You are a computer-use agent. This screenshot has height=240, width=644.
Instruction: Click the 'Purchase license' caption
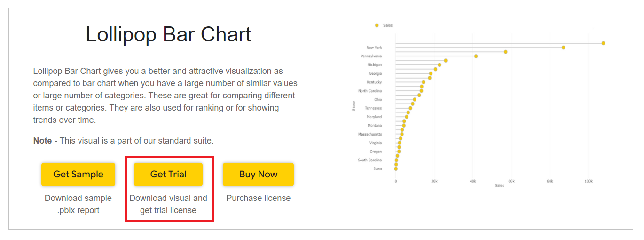(259, 198)
